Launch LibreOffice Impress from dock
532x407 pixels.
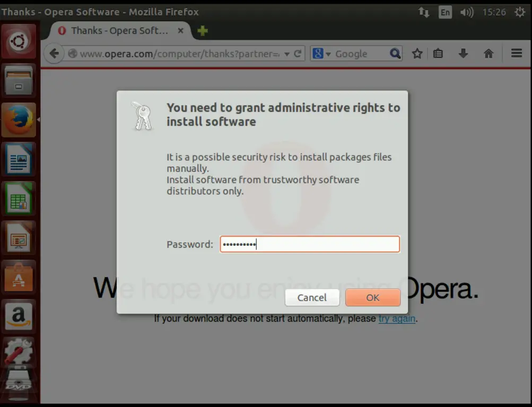coord(19,238)
